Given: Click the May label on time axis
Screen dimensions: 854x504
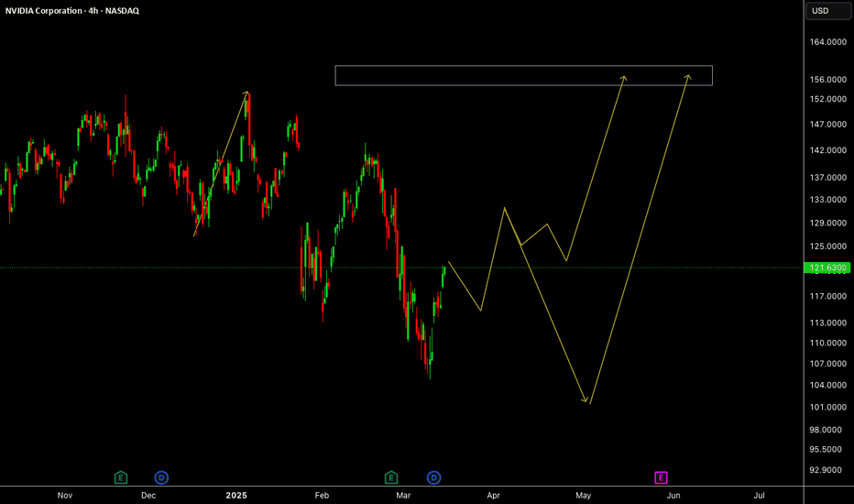Looking at the screenshot, I should tap(584, 495).
